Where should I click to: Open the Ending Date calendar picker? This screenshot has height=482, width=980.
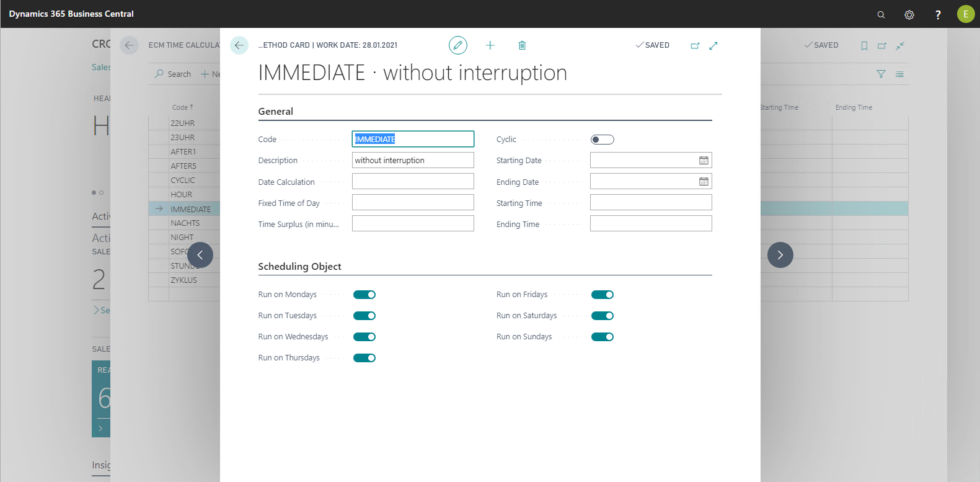(x=704, y=182)
